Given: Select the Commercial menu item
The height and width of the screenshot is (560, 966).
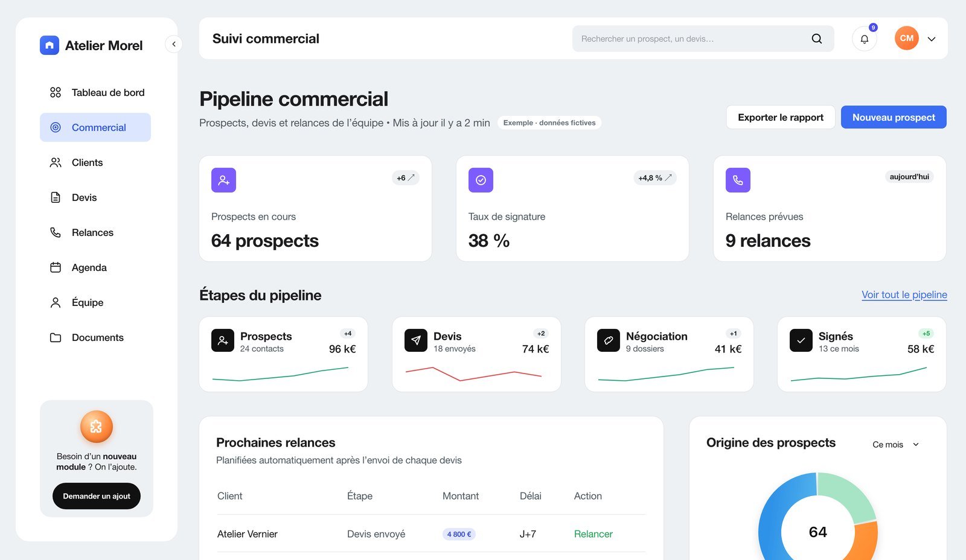Looking at the screenshot, I should [95, 127].
